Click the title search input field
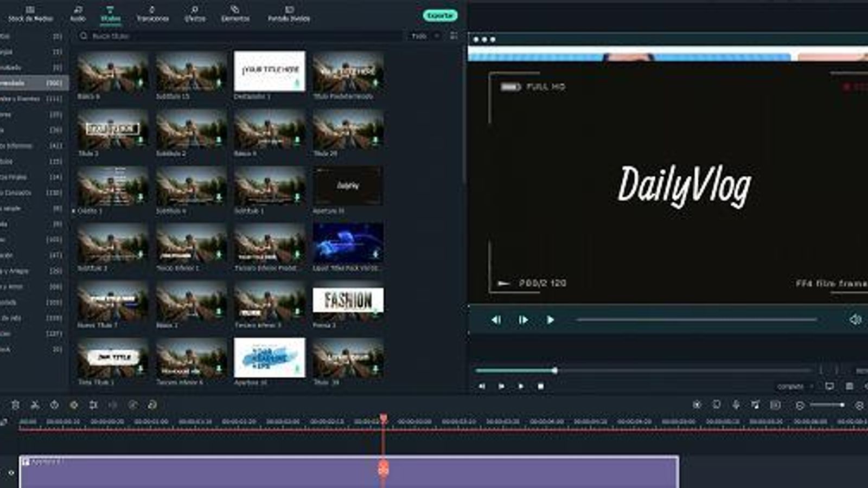This screenshot has height=488, width=868. tap(239, 36)
